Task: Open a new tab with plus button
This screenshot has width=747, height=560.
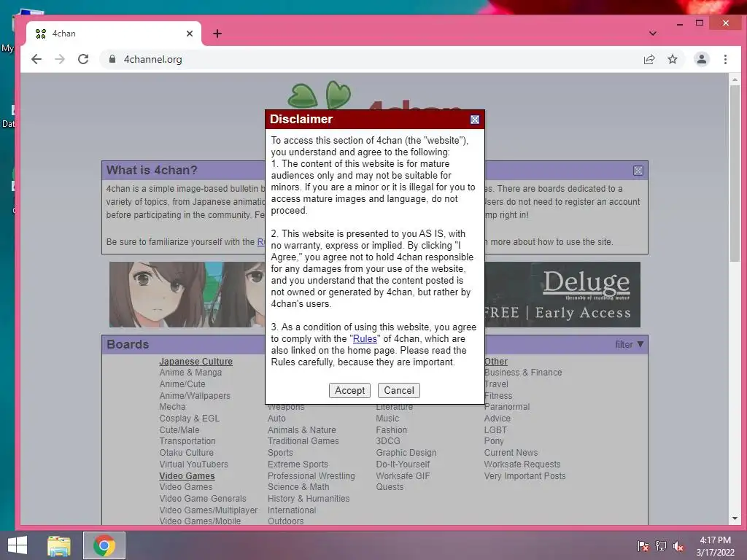Action: pos(217,34)
